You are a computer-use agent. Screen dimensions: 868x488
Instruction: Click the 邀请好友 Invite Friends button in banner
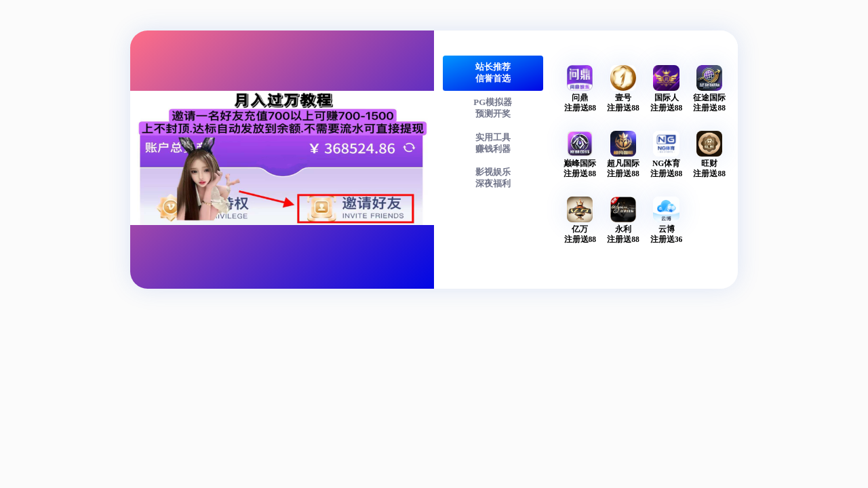[x=355, y=209]
